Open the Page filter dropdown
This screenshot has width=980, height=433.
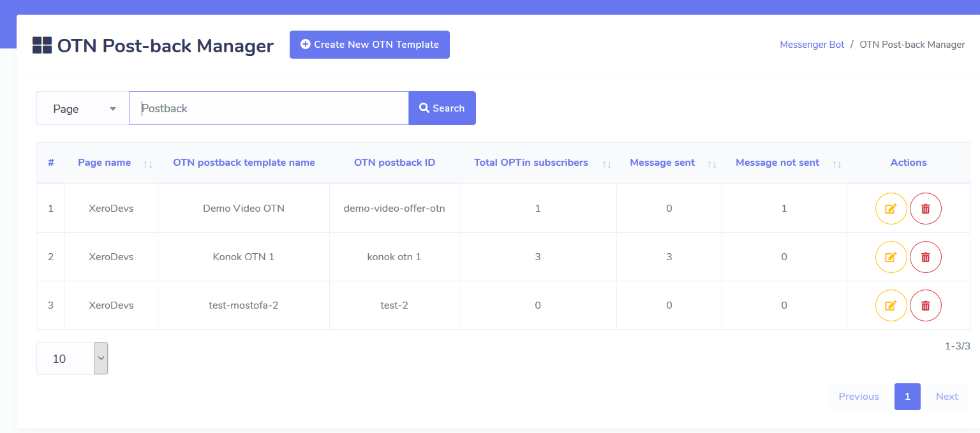[x=83, y=108]
